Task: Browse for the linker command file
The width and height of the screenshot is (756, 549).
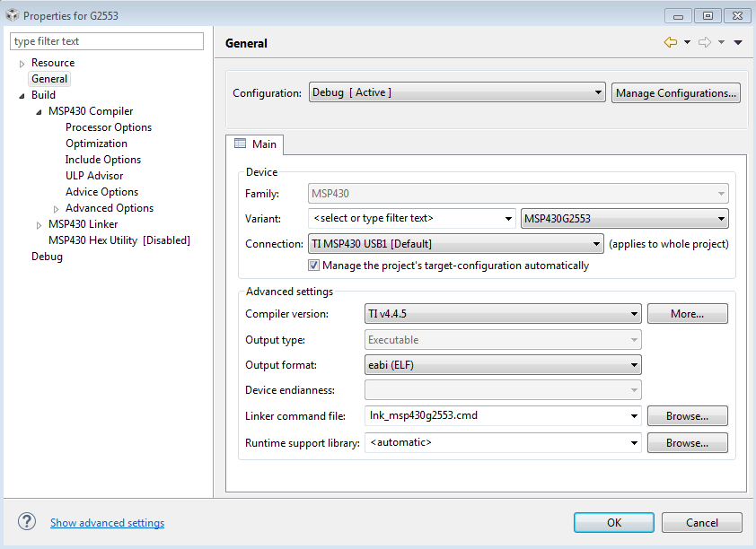Action: coord(687,416)
